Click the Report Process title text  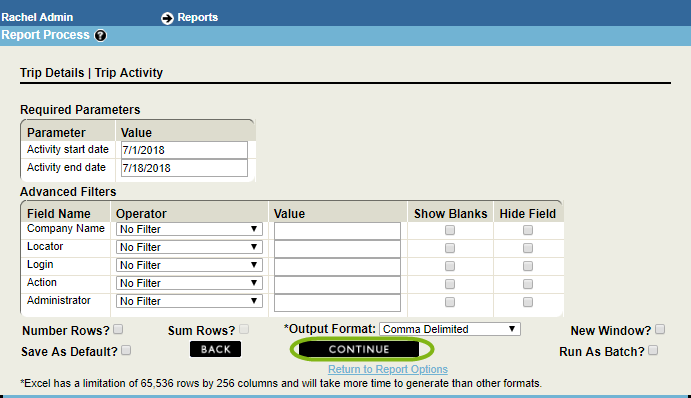coord(45,35)
